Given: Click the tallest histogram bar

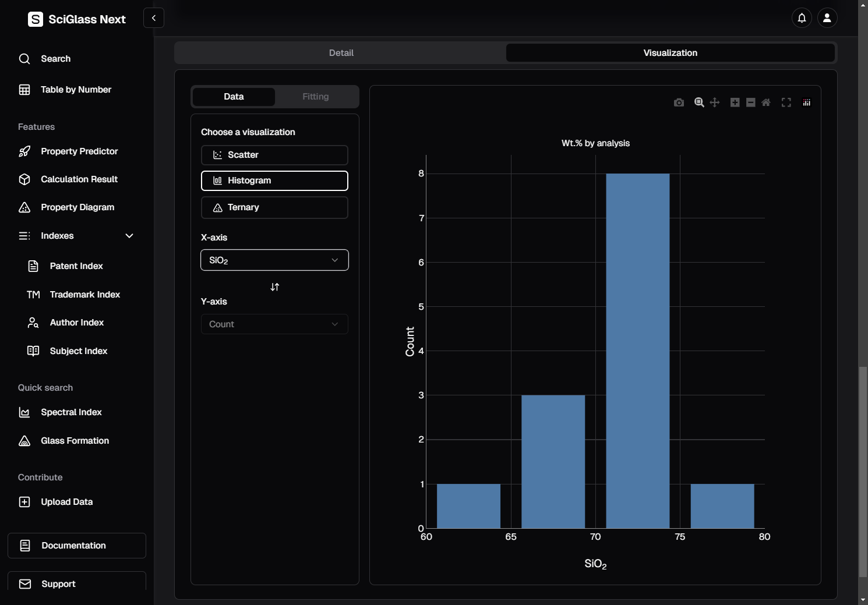Looking at the screenshot, I should click(637, 351).
